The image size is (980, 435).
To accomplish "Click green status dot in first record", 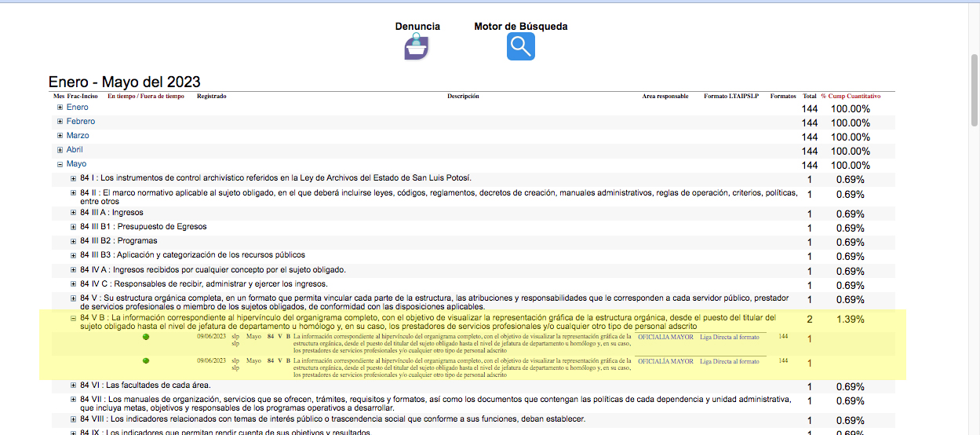I will pos(146,337).
